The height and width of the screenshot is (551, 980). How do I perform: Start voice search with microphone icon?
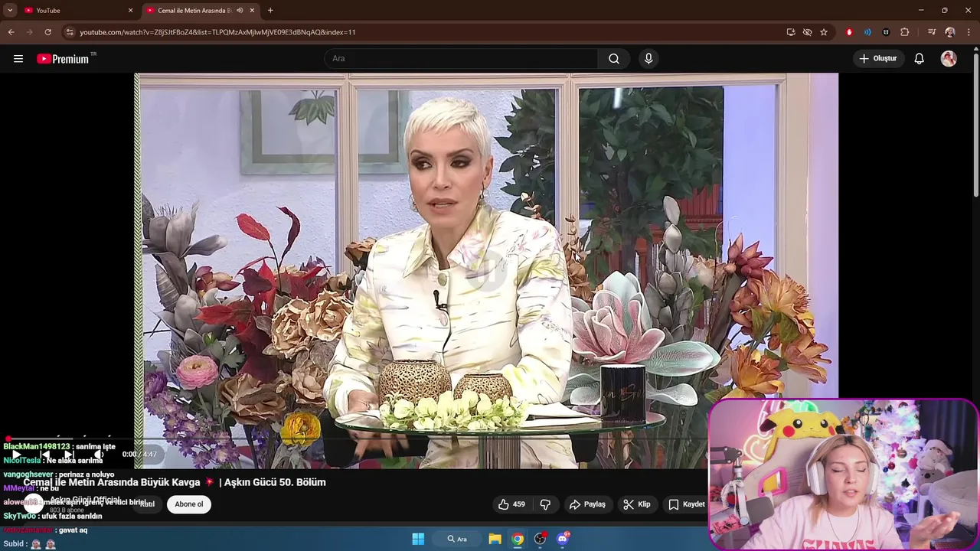[648, 59]
